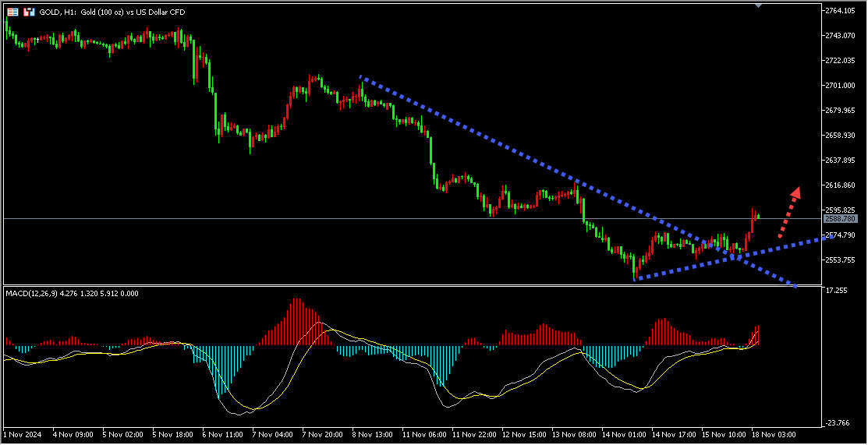Screen dimensions: 868x445
Task: Click the MACD scale value 17.255
Action: (x=837, y=290)
